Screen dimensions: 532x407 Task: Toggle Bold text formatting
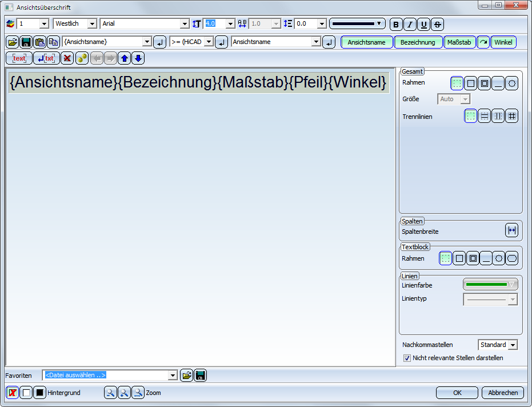tap(395, 25)
